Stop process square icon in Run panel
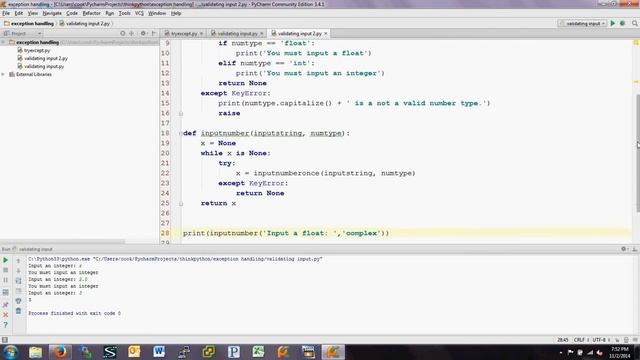The width and height of the screenshot is (640, 360). click(x=6, y=270)
